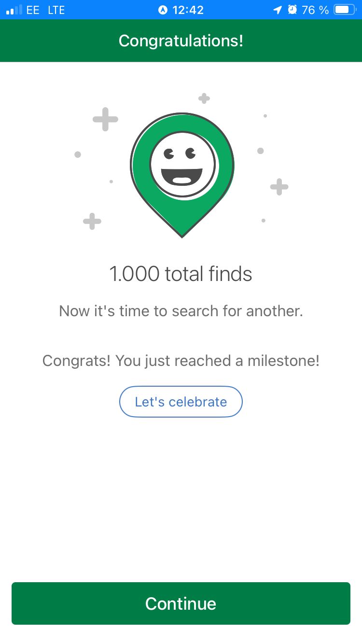Tap the battery icon

344,10
